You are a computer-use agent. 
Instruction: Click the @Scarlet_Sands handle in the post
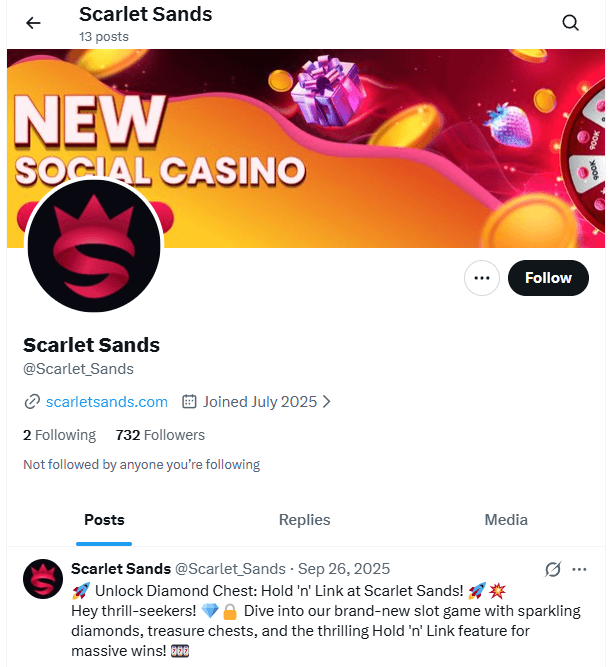(230, 569)
